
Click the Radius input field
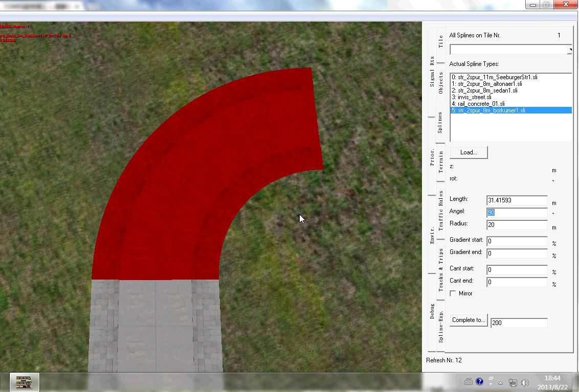point(517,225)
